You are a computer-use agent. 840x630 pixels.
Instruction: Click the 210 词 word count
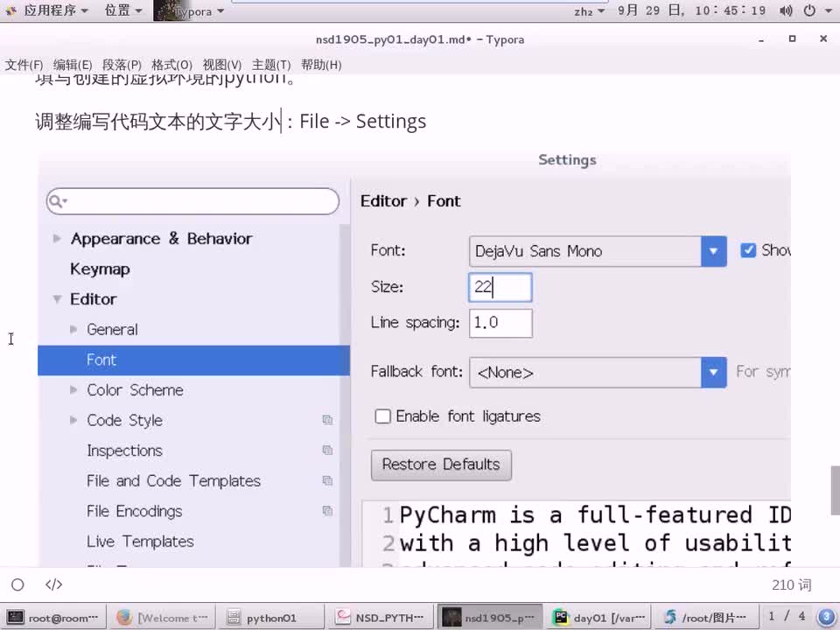(x=791, y=585)
